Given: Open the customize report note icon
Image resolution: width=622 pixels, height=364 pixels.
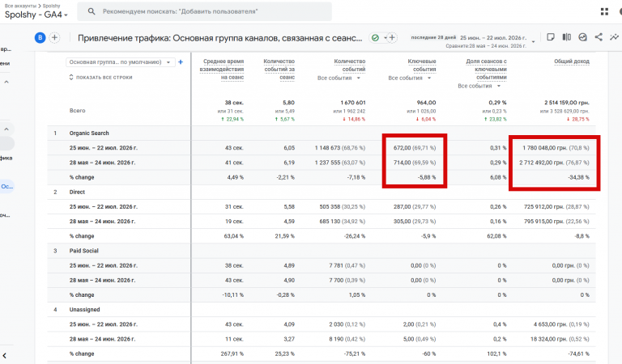Looking at the screenshot, I should pos(550,37).
